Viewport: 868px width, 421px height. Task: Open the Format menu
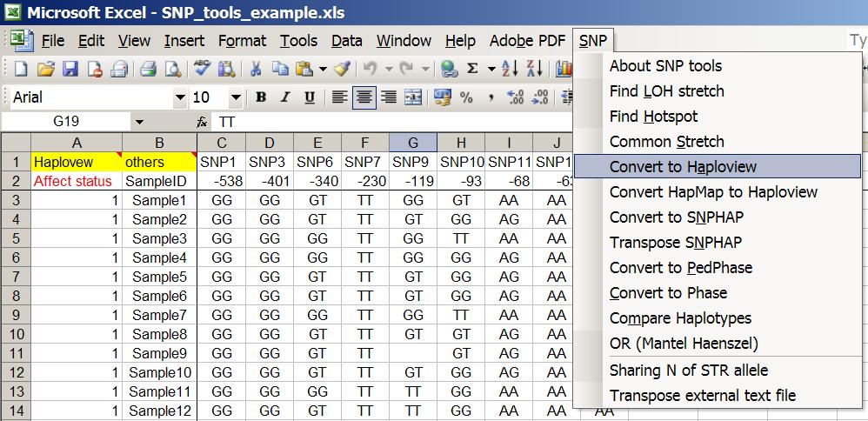pos(242,41)
